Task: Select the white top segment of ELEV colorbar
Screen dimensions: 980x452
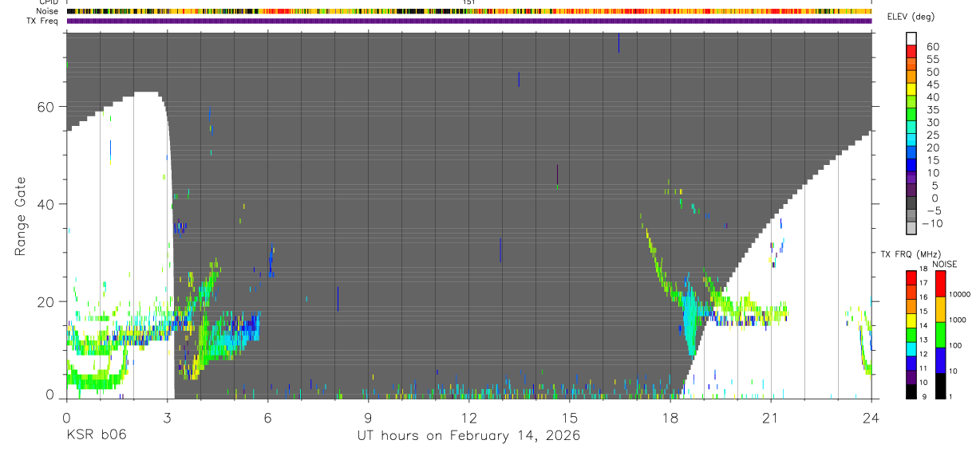Action: pyautogui.click(x=911, y=39)
